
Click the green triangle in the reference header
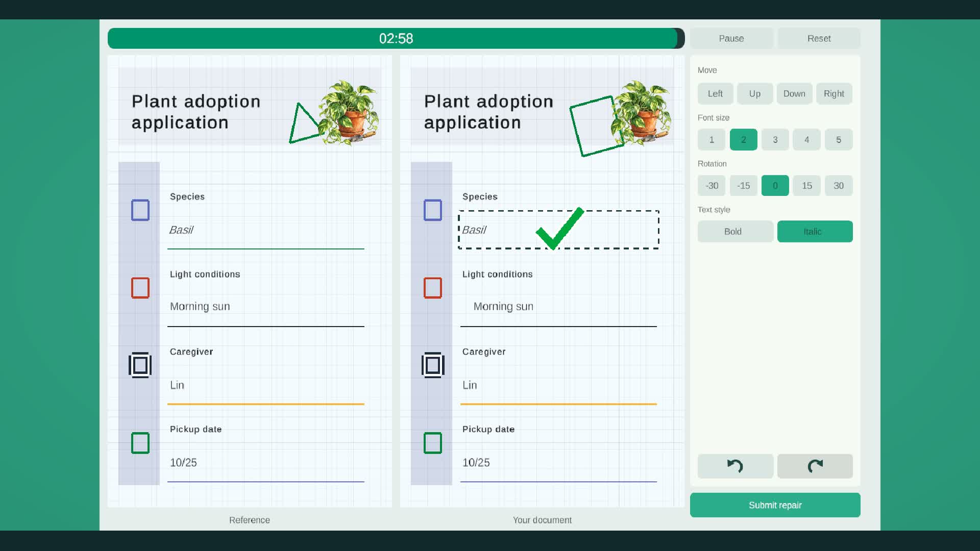[306, 124]
